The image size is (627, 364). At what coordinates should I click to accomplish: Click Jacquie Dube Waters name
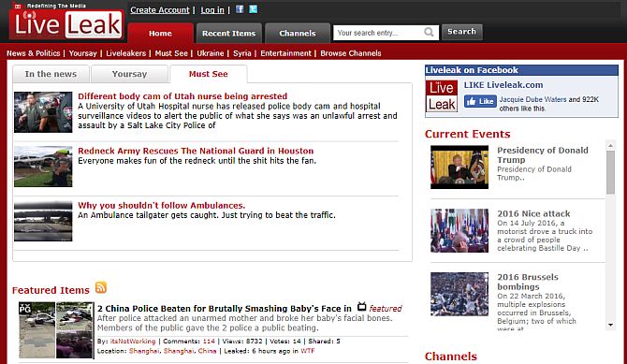533,99
